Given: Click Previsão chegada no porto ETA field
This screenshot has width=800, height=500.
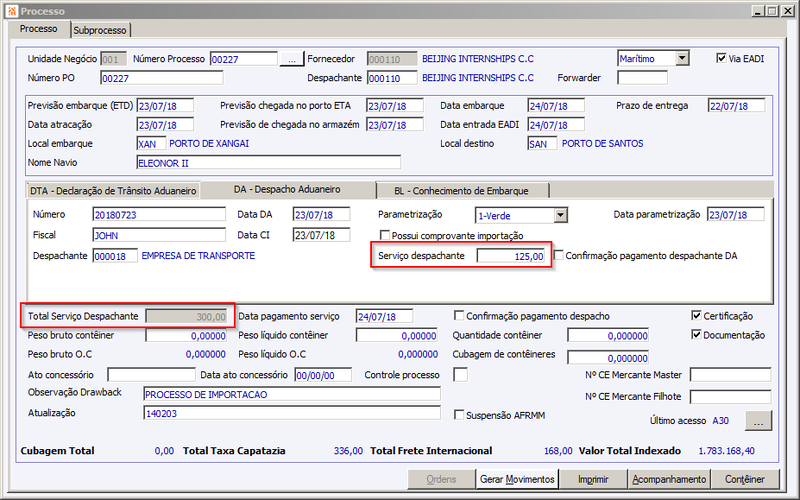Looking at the screenshot, I should click(x=395, y=106).
